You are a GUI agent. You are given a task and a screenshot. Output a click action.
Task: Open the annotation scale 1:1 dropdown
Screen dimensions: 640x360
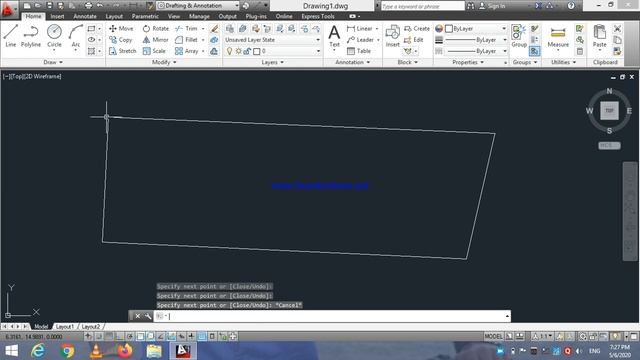543,336
